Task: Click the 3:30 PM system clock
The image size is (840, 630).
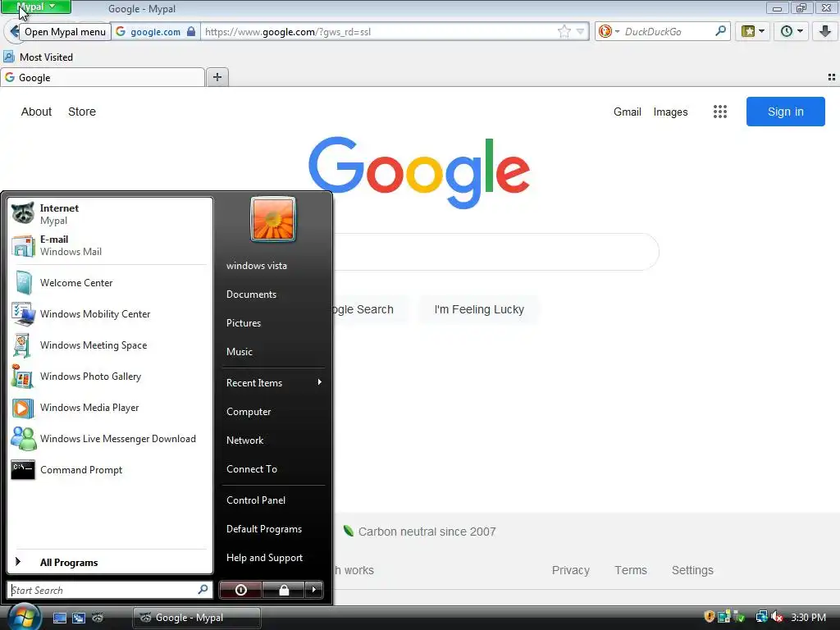Action: coord(808,617)
